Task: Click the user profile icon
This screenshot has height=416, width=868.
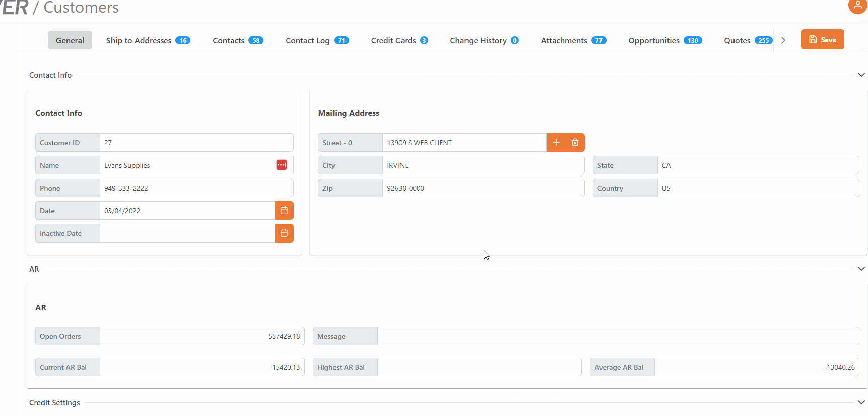Action: (857, 6)
